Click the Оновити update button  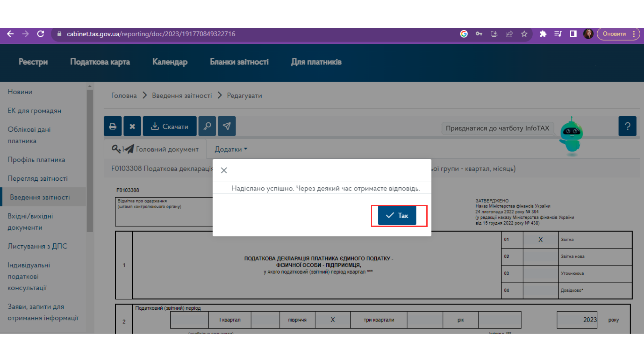(614, 34)
